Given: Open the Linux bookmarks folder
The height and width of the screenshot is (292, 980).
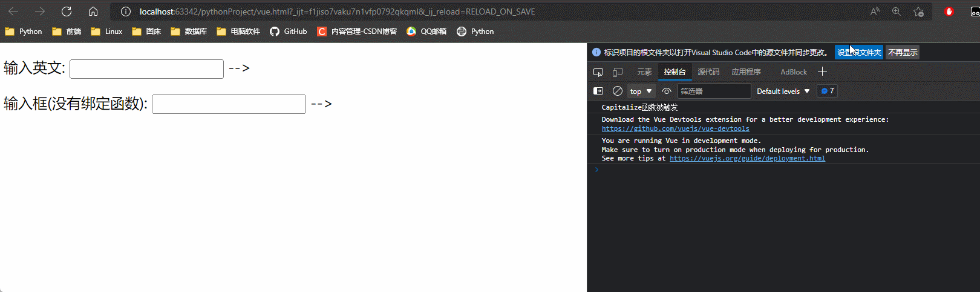Looking at the screenshot, I should pos(106,32).
